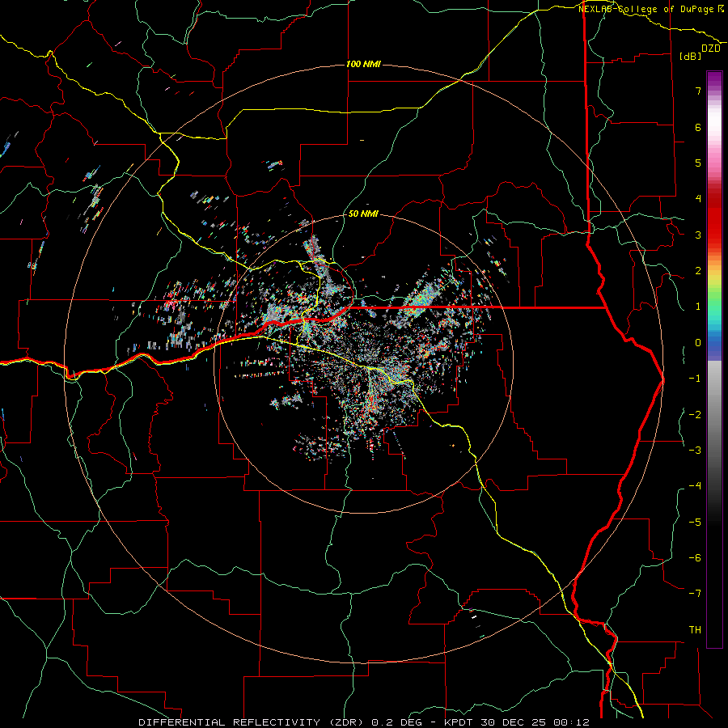This screenshot has height=728, width=728.
Task: Click the "[dB]" units label
Action: click(691, 56)
